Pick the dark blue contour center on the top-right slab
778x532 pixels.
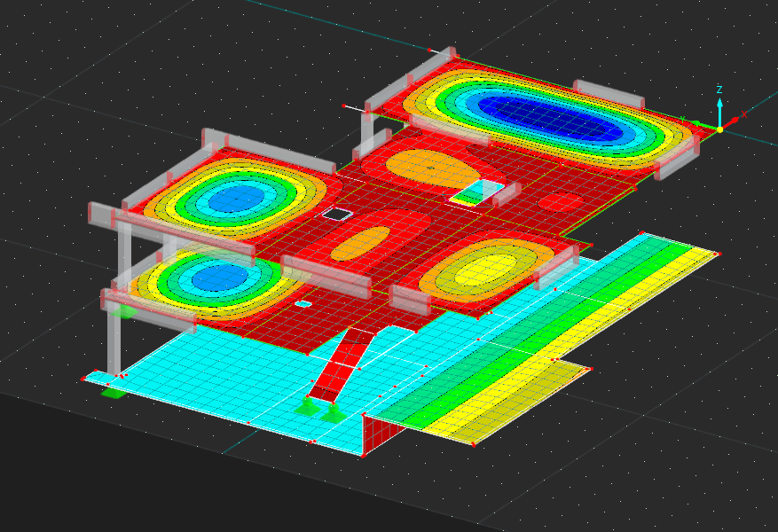pos(550,117)
